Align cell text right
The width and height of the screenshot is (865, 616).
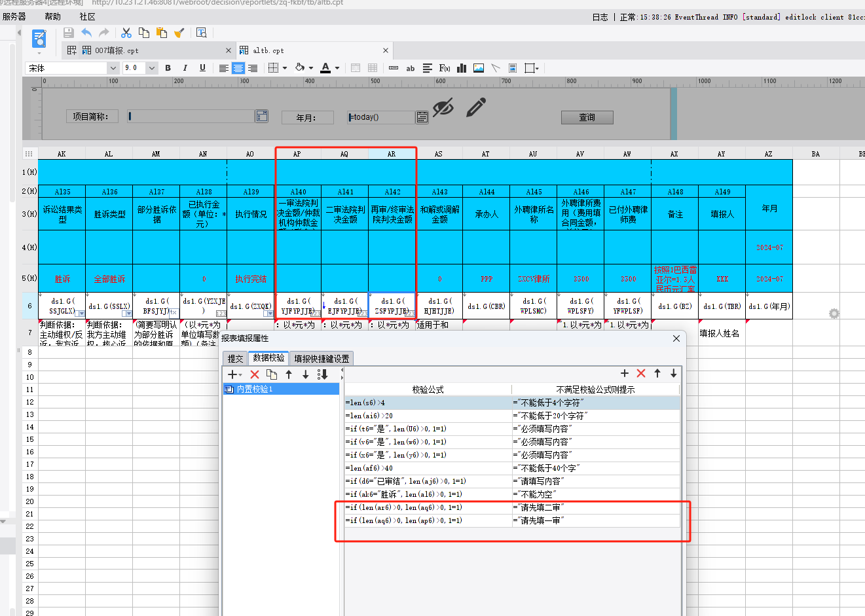[x=253, y=68]
